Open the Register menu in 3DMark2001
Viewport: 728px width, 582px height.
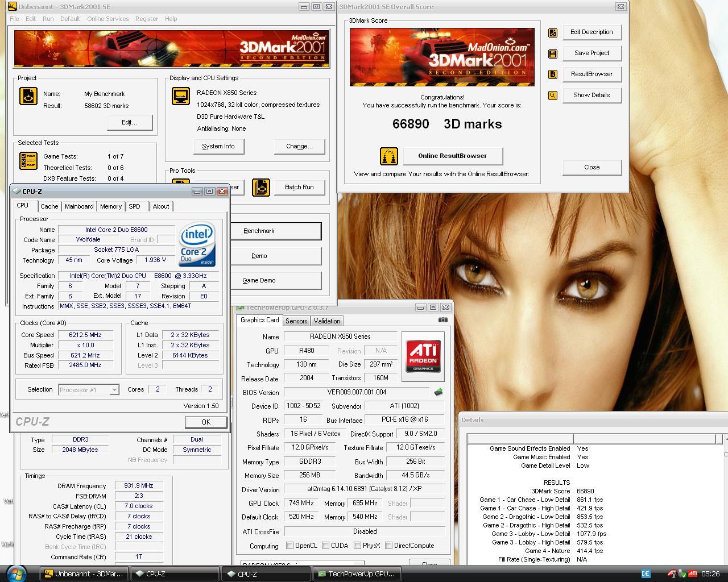click(x=147, y=19)
